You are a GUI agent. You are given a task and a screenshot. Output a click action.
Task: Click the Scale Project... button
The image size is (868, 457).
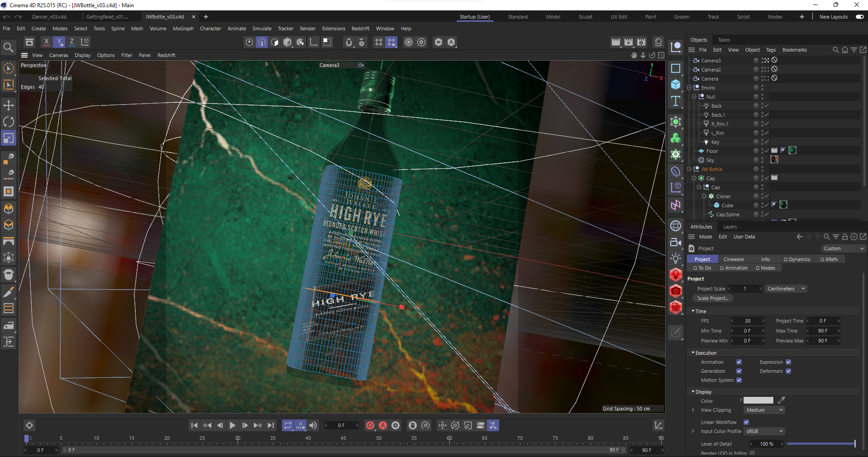click(713, 298)
